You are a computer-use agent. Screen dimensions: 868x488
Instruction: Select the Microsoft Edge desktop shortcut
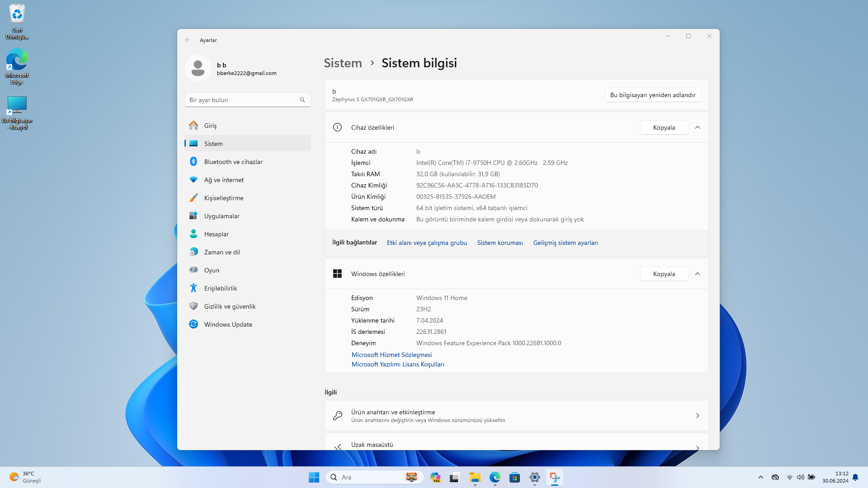pyautogui.click(x=17, y=67)
